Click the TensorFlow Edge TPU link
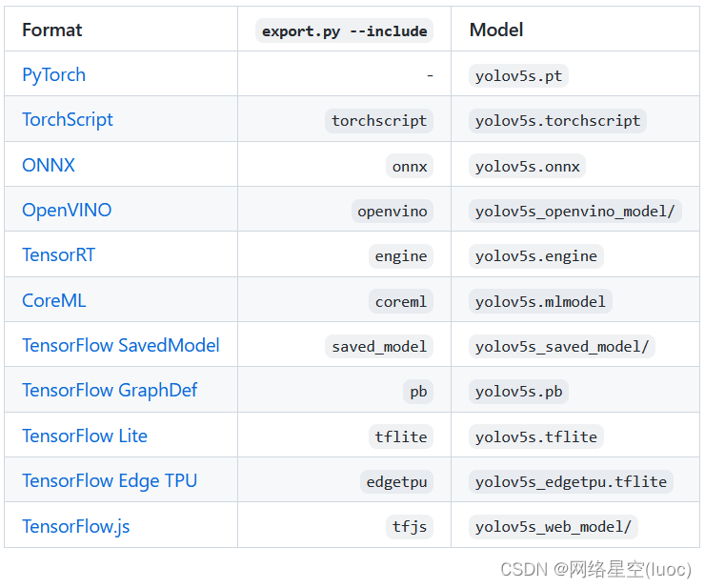The width and height of the screenshot is (705, 588). (x=110, y=481)
